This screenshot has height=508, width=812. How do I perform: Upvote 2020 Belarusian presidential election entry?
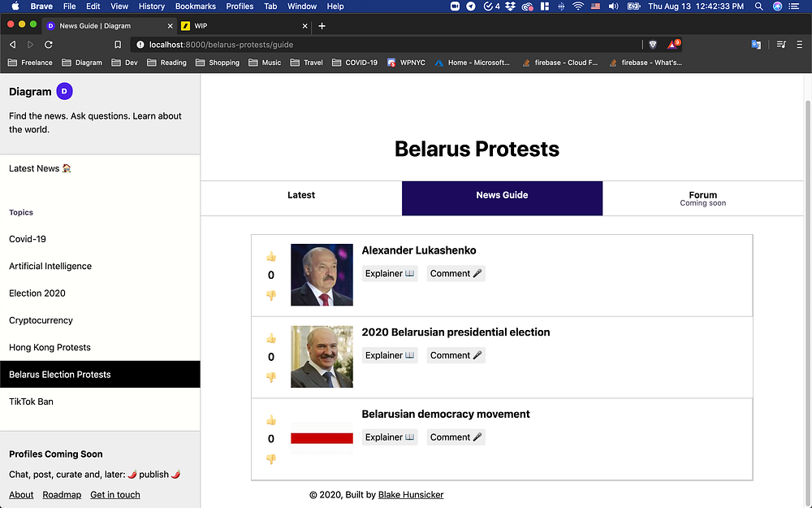(x=271, y=338)
